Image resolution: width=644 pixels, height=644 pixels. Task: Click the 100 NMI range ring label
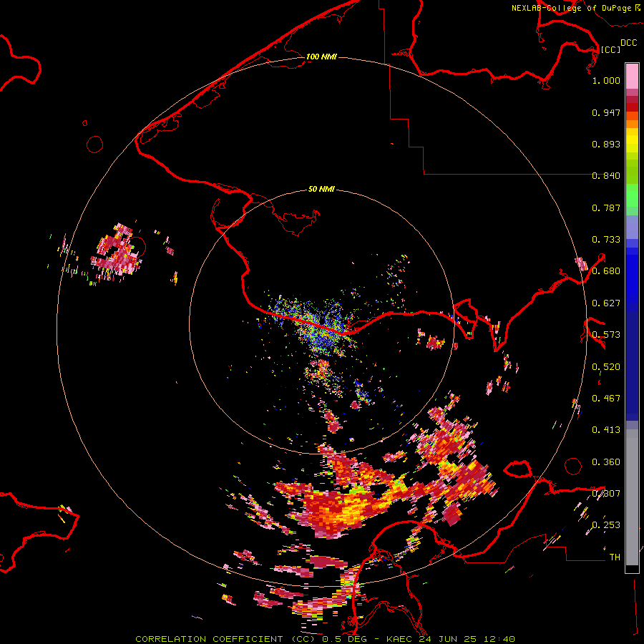click(x=321, y=57)
